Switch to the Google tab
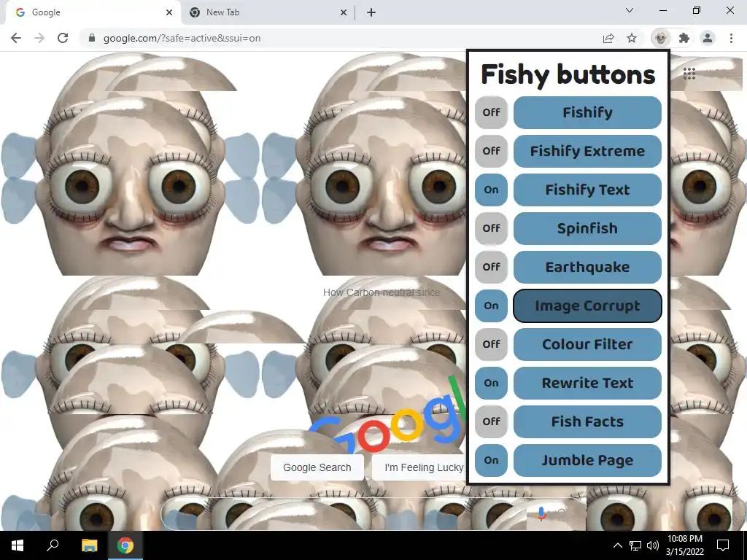 coord(93,12)
